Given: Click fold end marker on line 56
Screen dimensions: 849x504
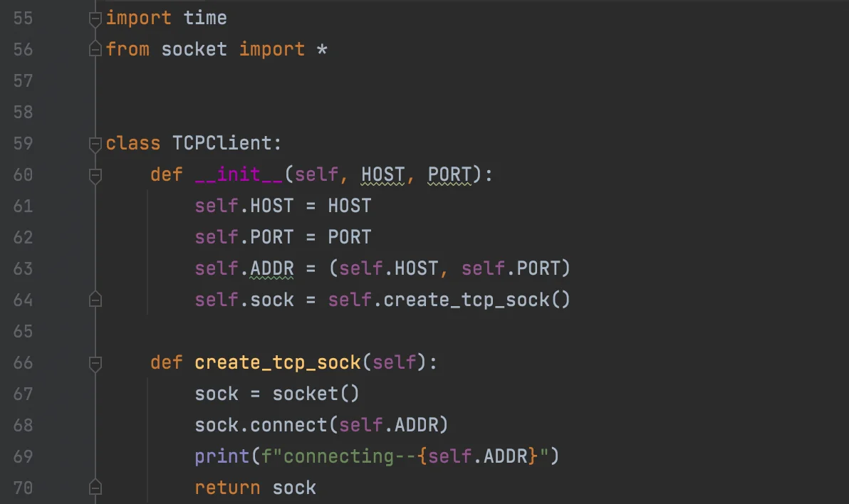Looking at the screenshot, I should click(x=95, y=49).
